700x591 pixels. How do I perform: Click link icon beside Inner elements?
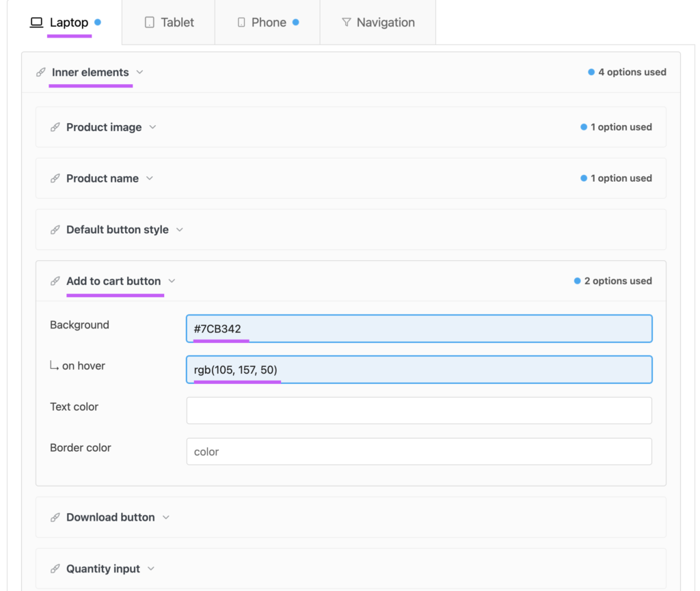click(x=40, y=72)
